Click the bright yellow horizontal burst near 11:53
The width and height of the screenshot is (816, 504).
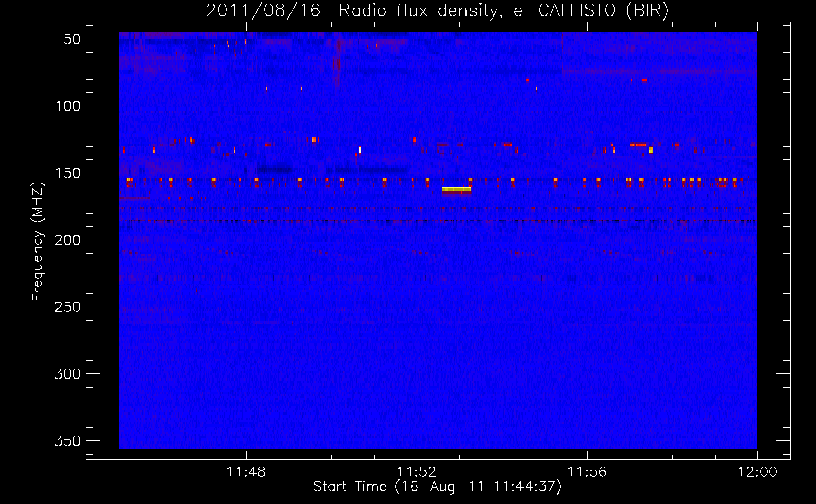(456, 190)
